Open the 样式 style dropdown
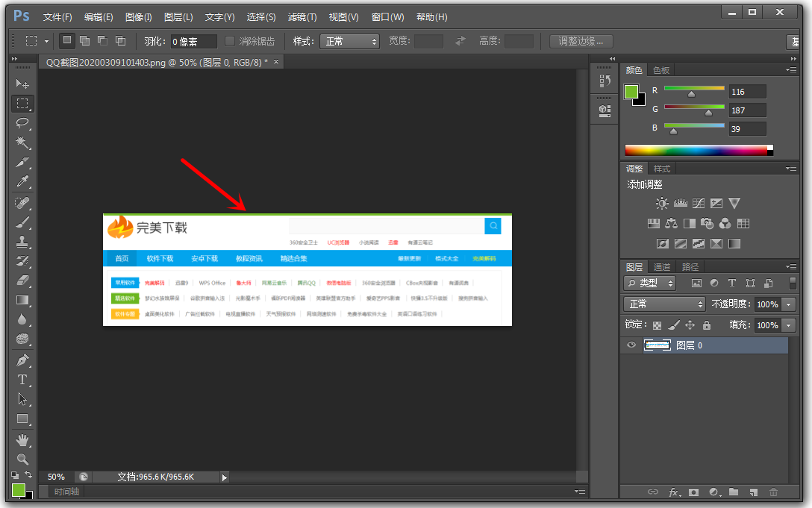The image size is (812, 508). 349,42
